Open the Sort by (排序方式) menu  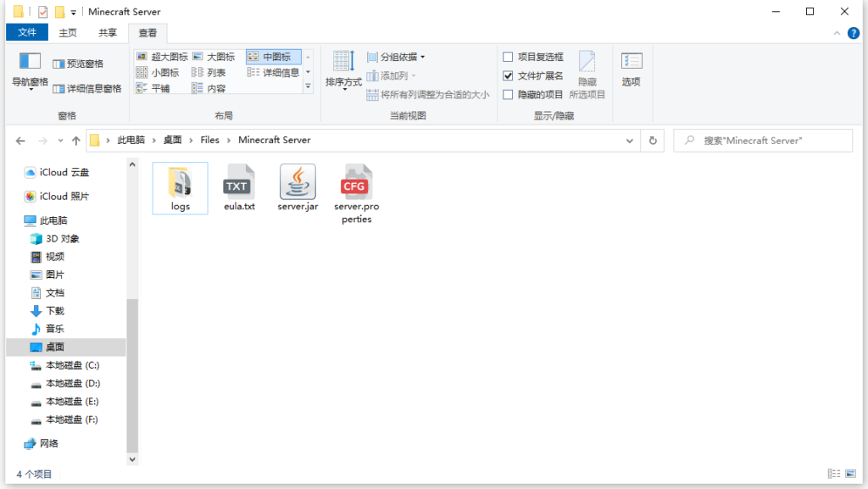[343, 70]
